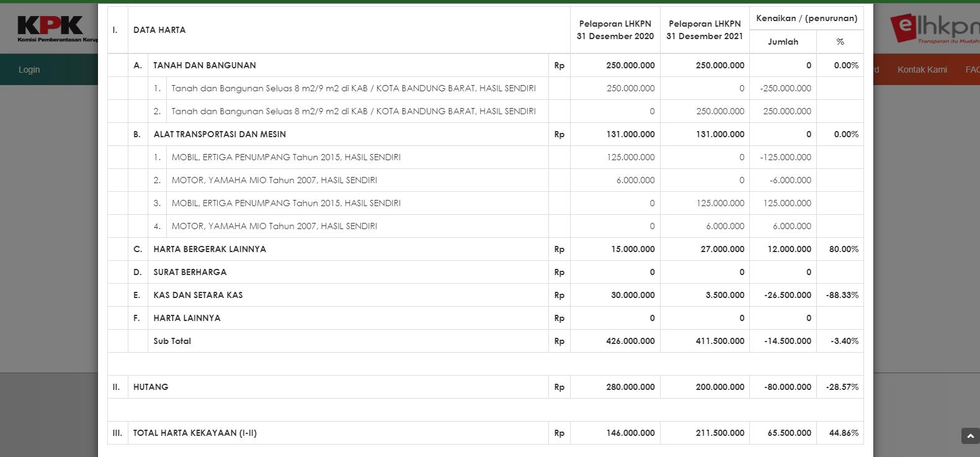Click the % column header

(840, 42)
